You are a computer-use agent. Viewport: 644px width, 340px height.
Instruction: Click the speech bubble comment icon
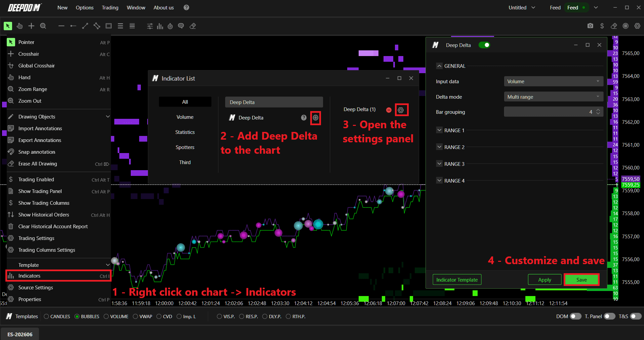181,26
